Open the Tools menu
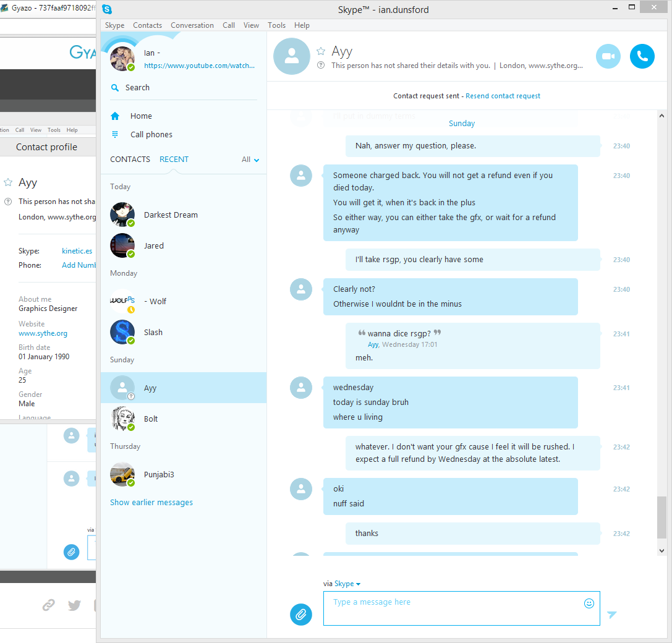This screenshot has width=672, height=643. point(276,25)
